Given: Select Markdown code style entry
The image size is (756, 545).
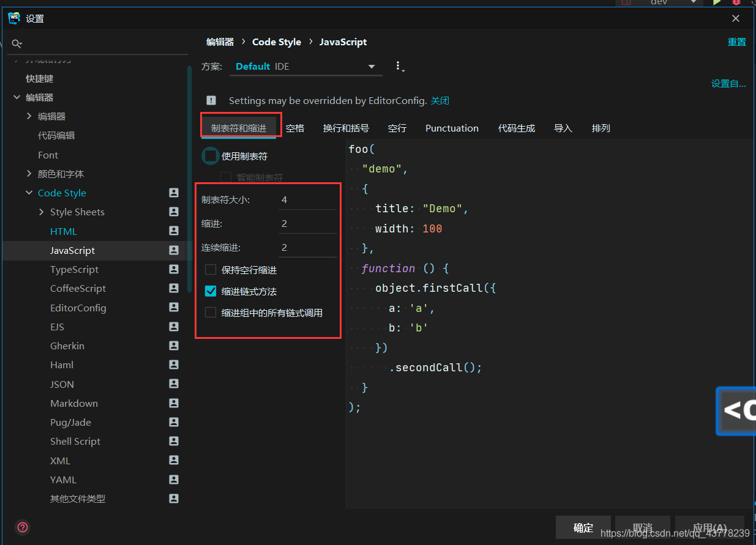Looking at the screenshot, I should (74, 403).
